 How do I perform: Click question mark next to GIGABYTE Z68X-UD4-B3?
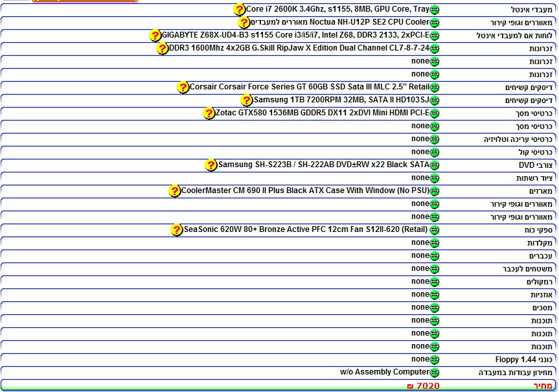click(x=155, y=36)
